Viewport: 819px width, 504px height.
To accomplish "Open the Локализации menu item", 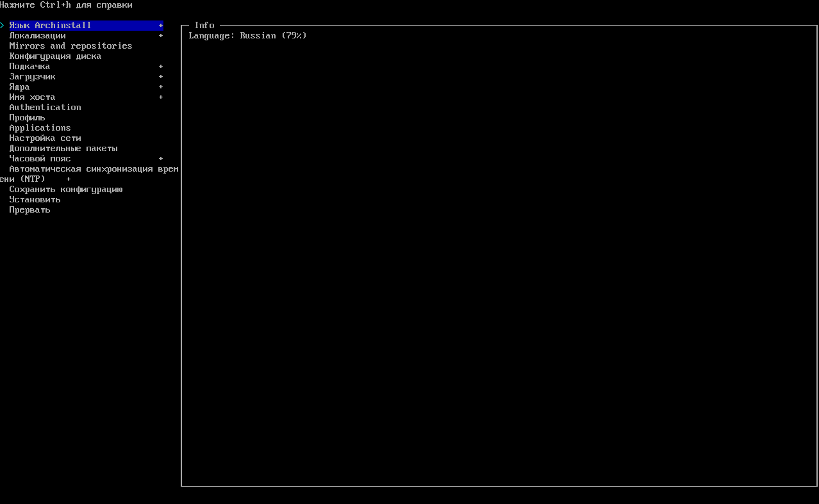I will tap(37, 36).
